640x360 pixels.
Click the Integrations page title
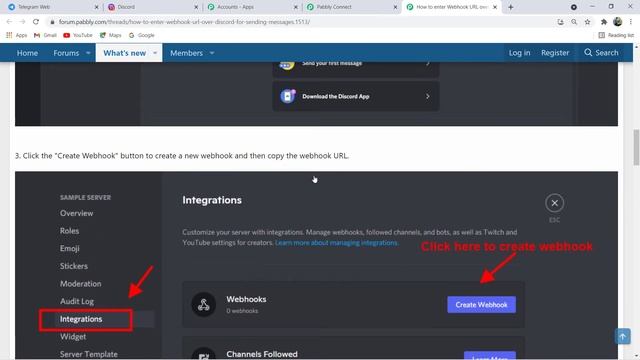[212, 200]
